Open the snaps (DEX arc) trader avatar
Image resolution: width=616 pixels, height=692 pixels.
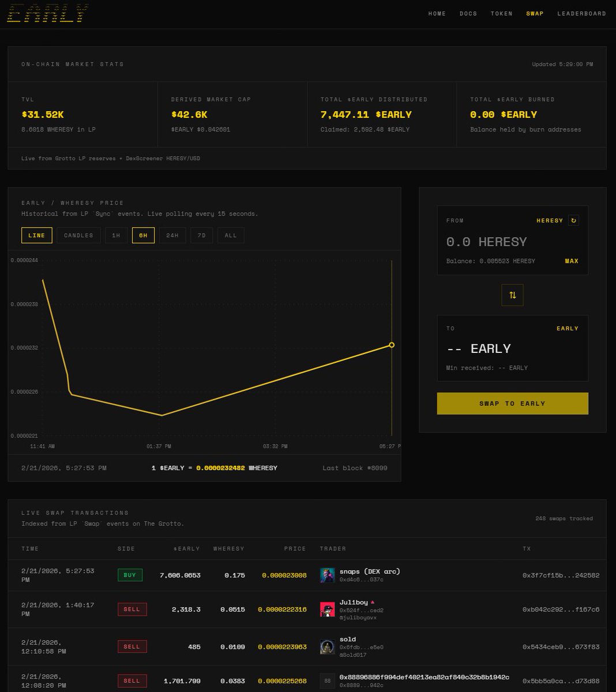point(327,575)
